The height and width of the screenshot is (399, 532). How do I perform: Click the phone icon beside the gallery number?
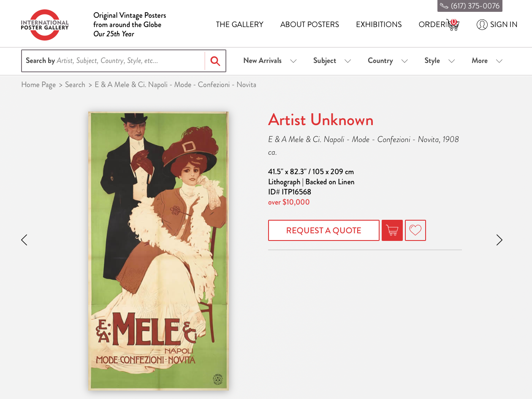pyautogui.click(x=444, y=6)
